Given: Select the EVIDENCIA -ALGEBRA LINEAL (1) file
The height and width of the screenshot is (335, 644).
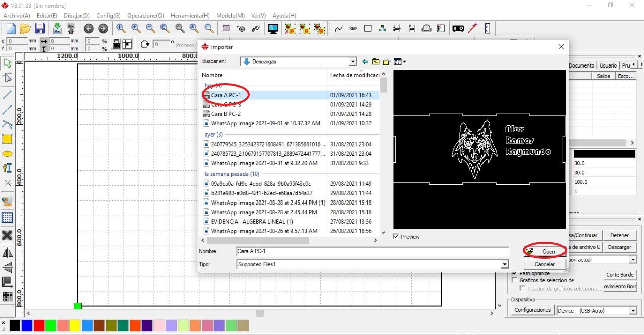Looking at the screenshot, I should [252, 221].
